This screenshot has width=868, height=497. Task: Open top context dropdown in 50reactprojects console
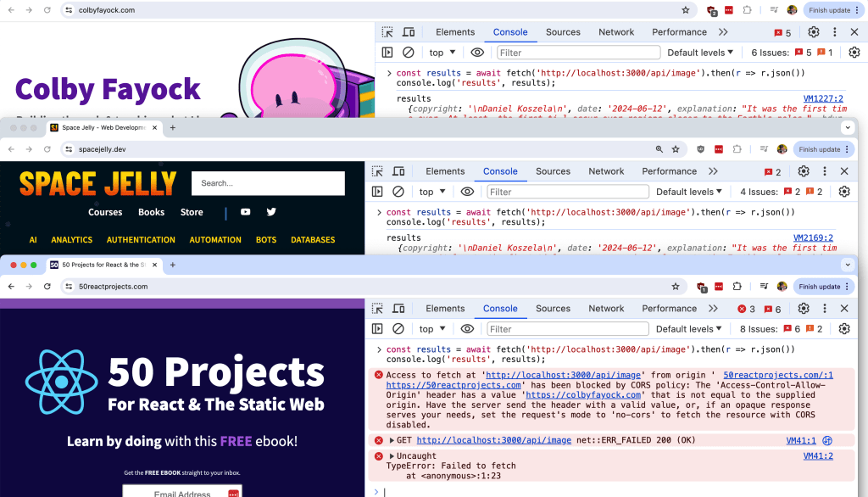[x=432, y=329]
